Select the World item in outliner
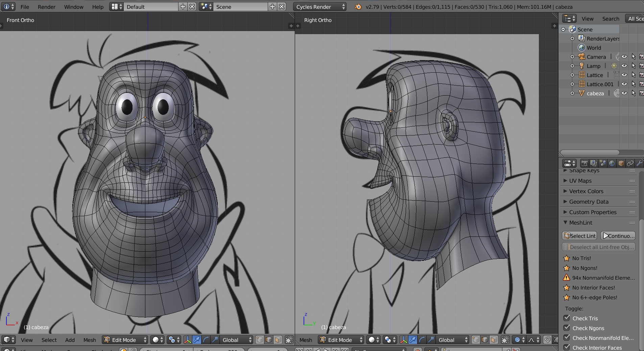 point(594,48)
